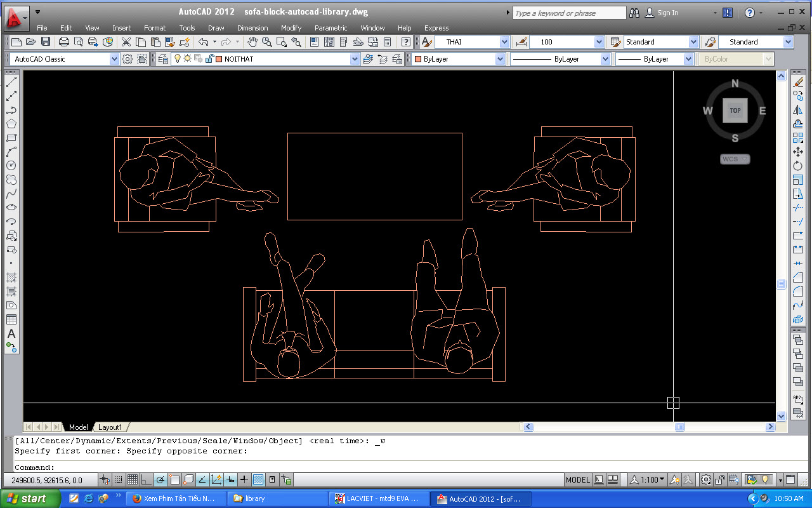This screenshot has height=508, width=812.
Task: Toggle Show/Hide Lineweight in status bar
Action: coord(244,479)
